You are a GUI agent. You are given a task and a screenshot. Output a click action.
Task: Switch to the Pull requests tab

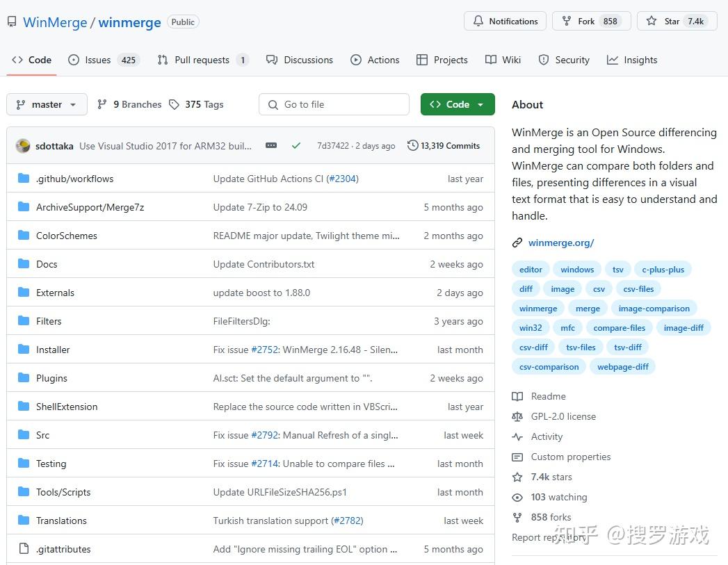pos(203,60)
